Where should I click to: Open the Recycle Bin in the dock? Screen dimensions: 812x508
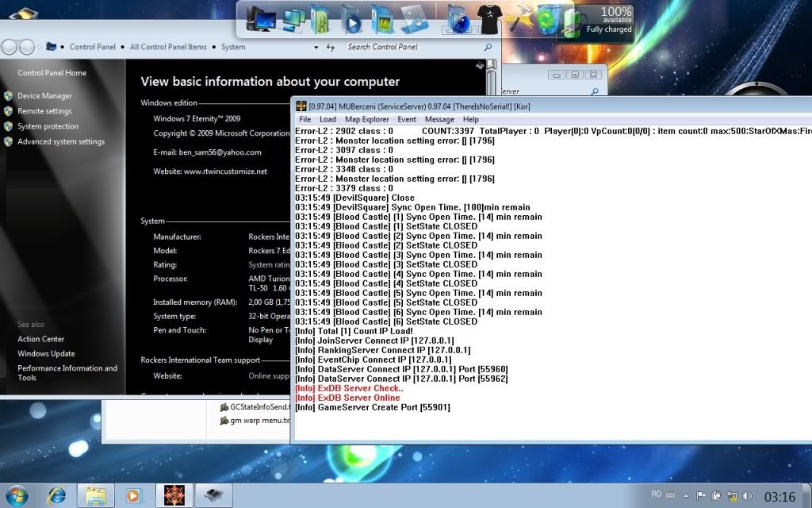547,19
